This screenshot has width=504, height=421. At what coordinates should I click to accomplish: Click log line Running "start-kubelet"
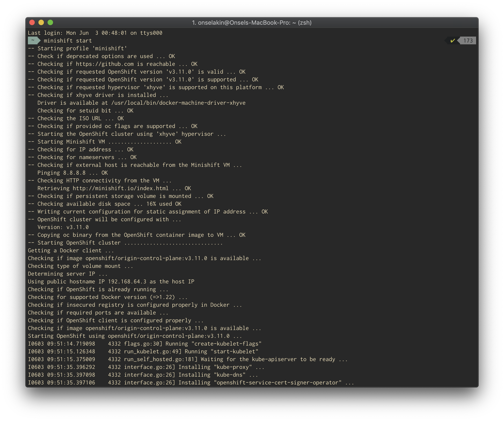[x=143, y=352]
